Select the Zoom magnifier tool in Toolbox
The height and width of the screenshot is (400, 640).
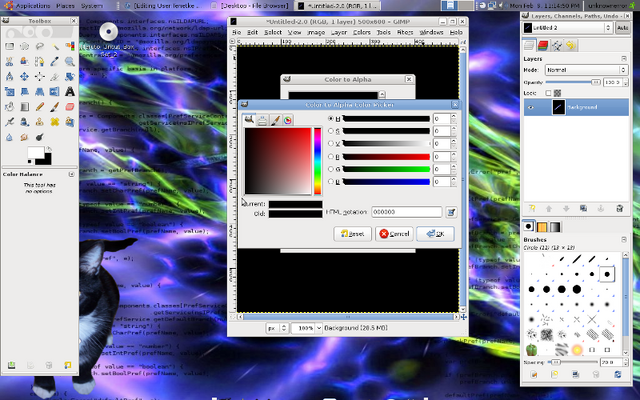tap(70, 61)
